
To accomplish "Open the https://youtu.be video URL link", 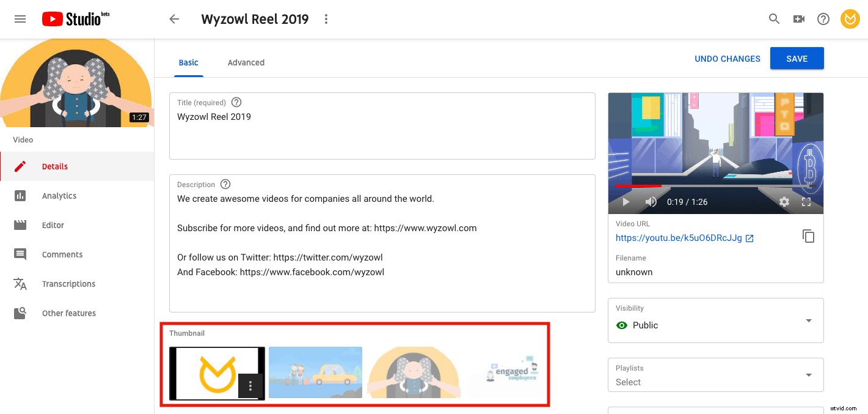I will coord(679,238).
